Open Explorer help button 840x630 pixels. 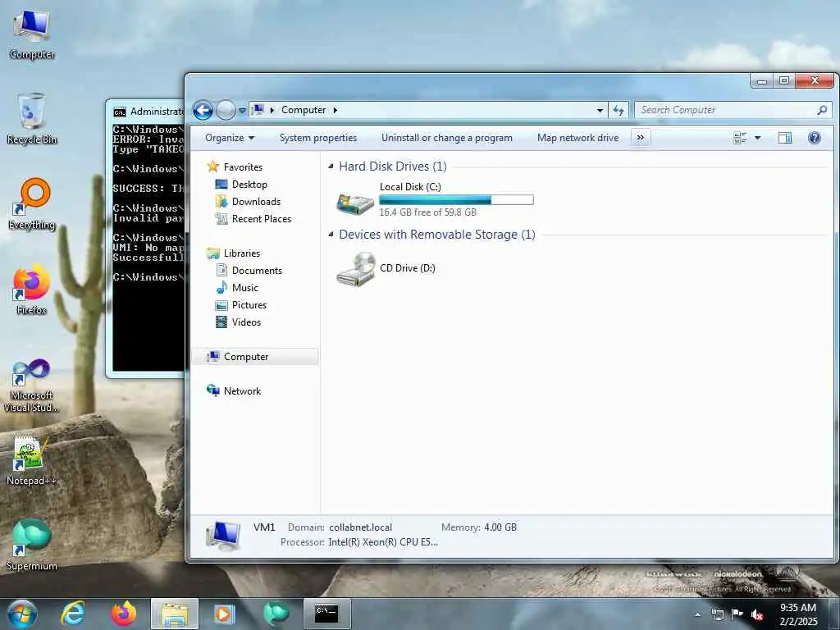pos(815,138)
